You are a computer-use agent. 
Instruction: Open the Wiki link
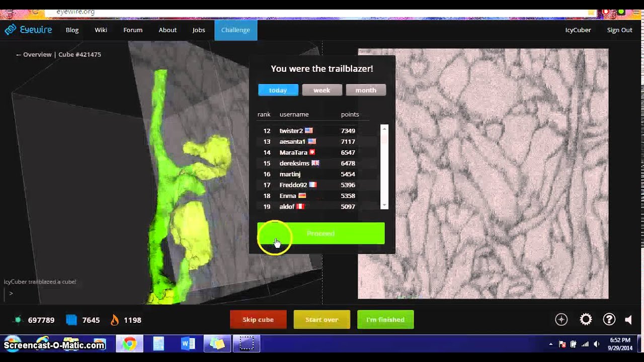click(x=101, y=30)
